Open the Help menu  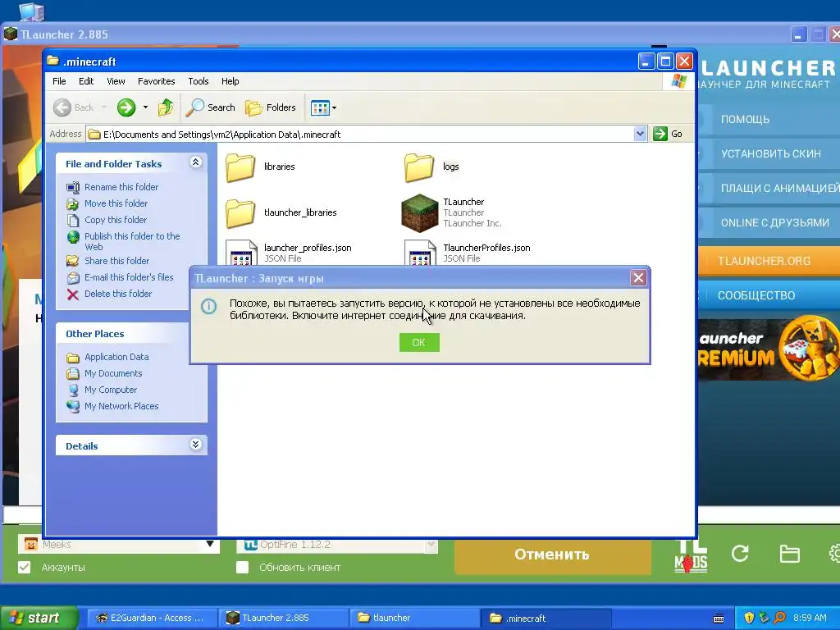231,81
